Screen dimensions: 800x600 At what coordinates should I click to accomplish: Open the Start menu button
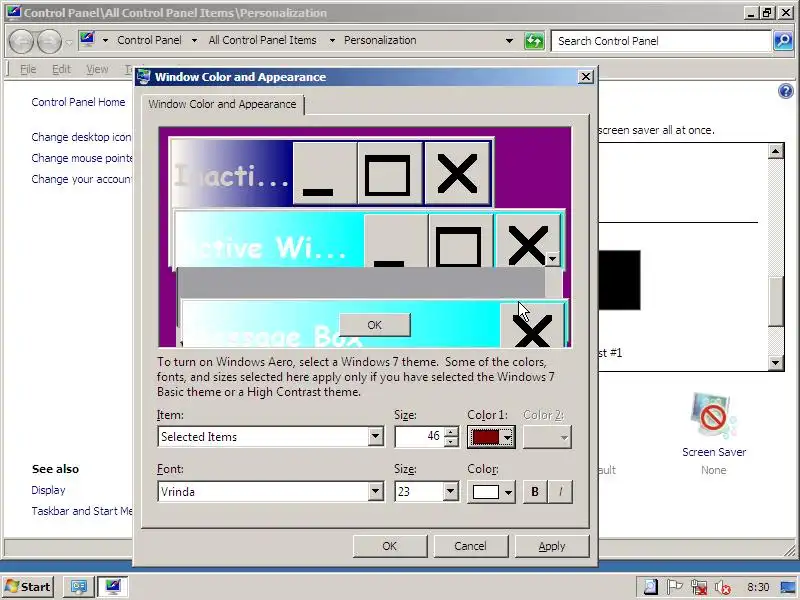click(x=29, y=587)
